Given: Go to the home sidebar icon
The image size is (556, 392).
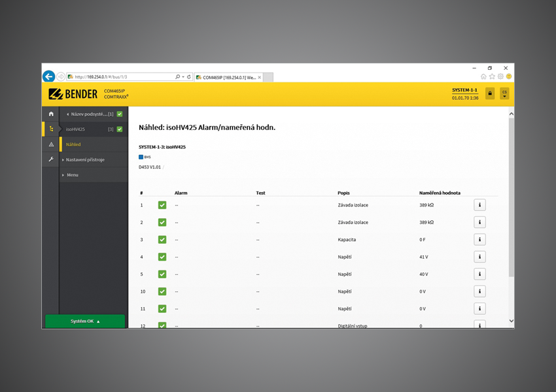Looking at the screenshot, I should (x=51, y=114).
